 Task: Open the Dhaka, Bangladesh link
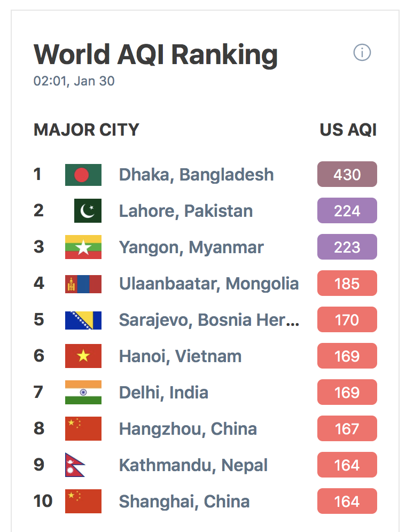[196, 175]
